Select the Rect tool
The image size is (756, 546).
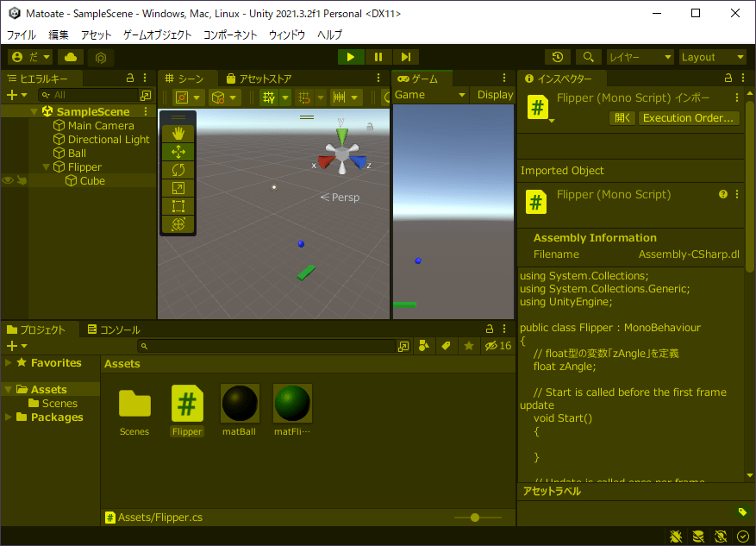tap(178, 206)
